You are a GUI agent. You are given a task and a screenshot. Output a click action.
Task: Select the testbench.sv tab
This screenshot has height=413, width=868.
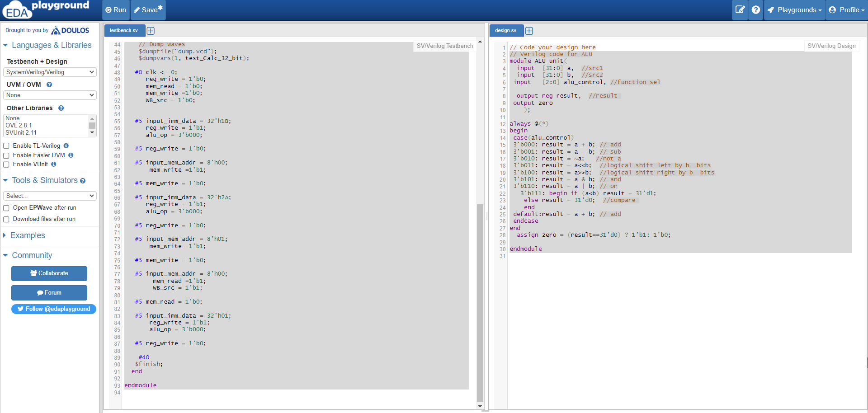point(124,30)
